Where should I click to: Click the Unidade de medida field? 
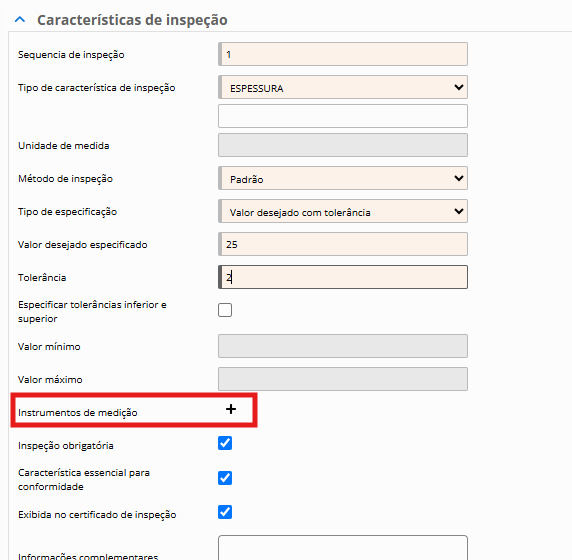(343, 145)
